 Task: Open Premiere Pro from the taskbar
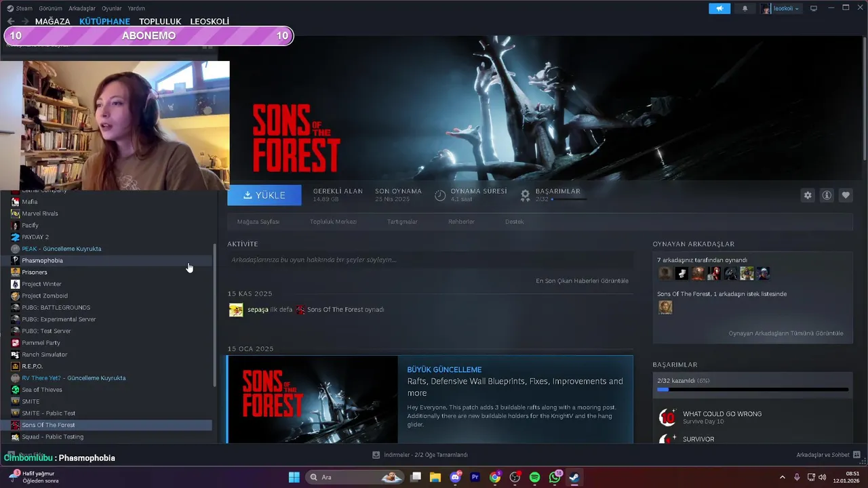[475, 477]
